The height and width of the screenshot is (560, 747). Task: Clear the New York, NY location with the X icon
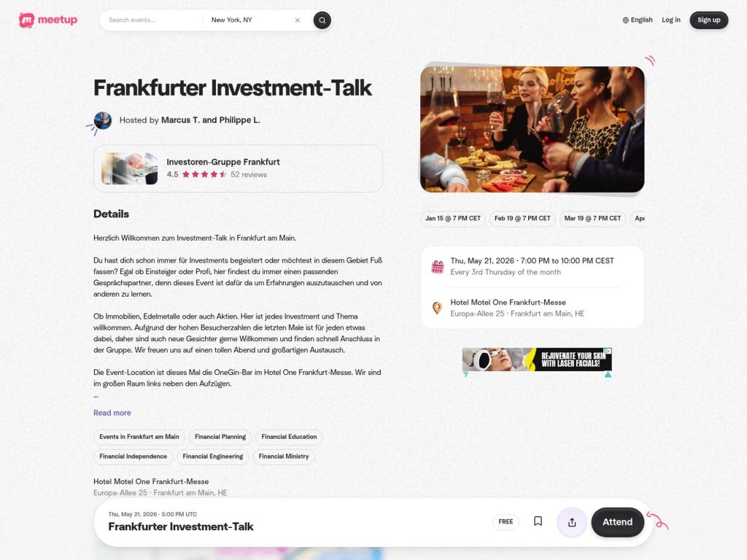297,20
